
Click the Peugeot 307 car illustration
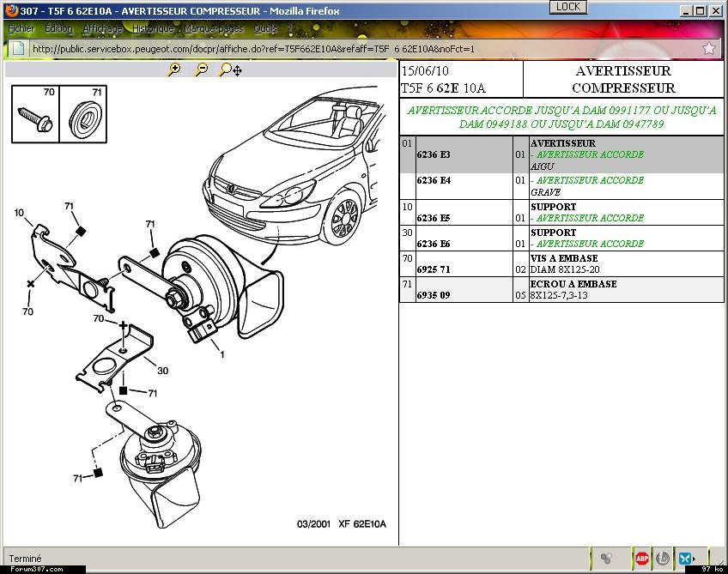point(294,165)
